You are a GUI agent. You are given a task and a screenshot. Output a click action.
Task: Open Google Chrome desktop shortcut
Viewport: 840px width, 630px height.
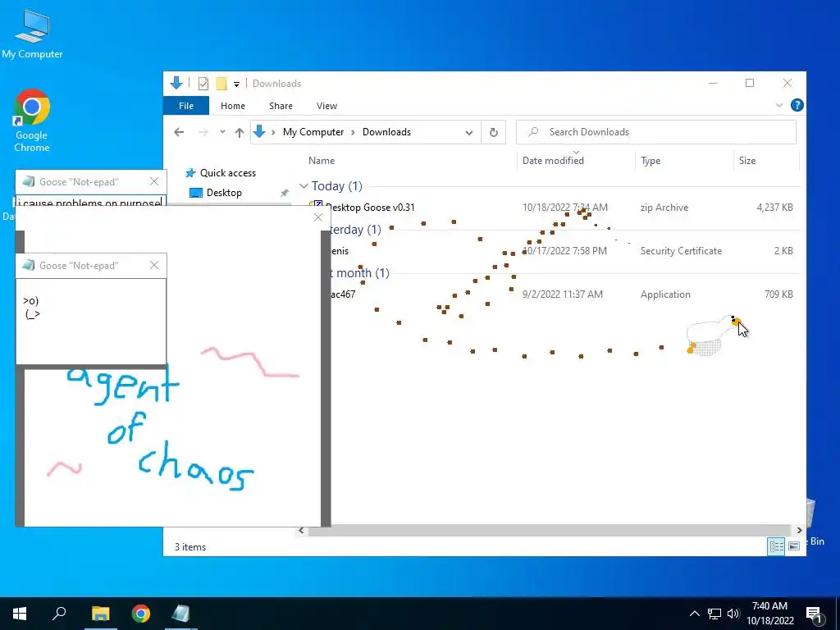(x=32, y=121)
